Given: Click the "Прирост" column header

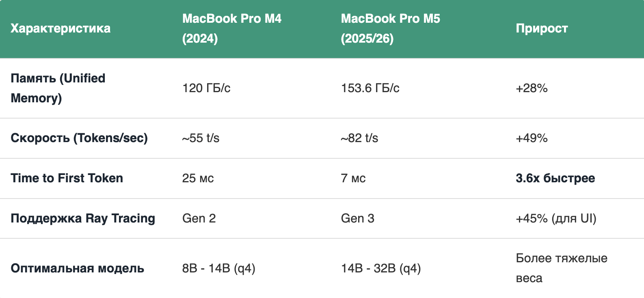Looking at the screenshot, I should [x=542, y=28].
